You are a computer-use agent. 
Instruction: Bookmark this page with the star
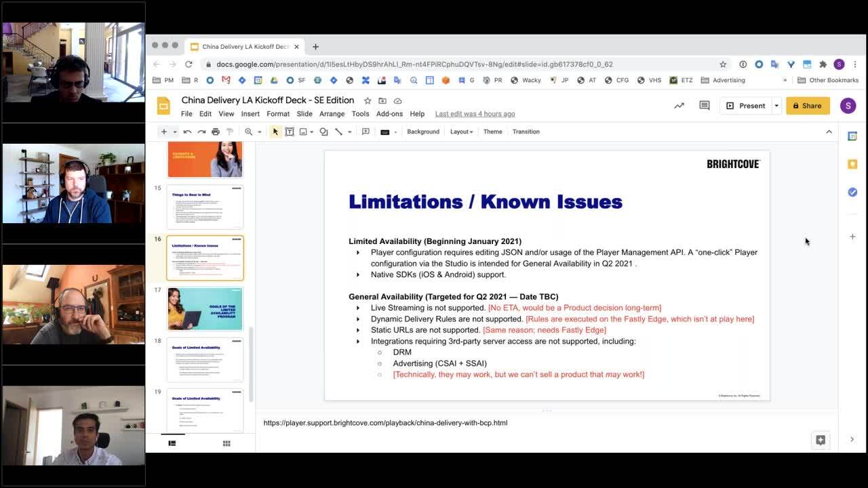[x=723, y=64]
